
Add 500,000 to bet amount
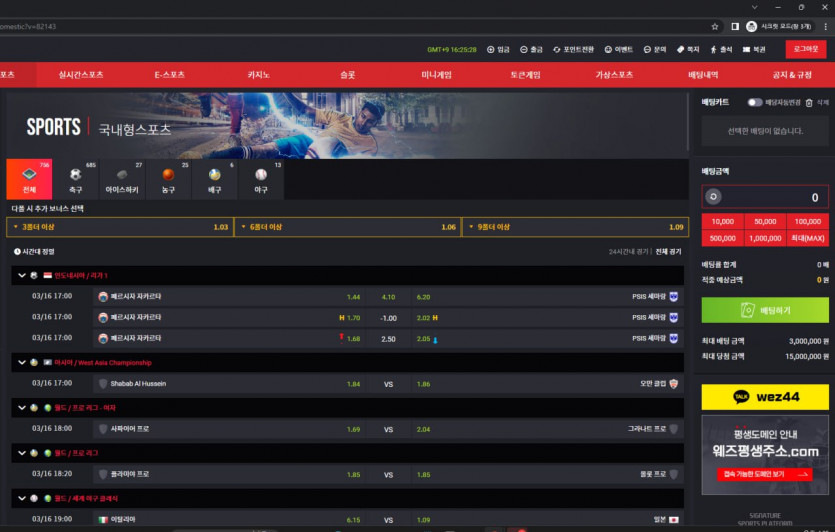tap(723, 239)
